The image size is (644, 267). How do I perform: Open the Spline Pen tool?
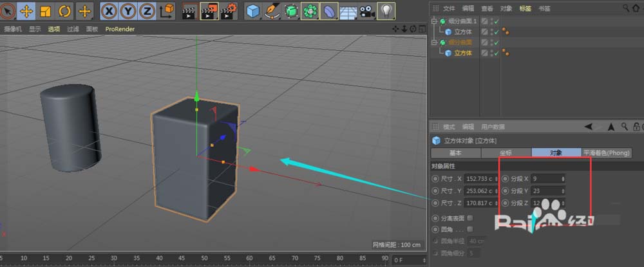[272, 11]
